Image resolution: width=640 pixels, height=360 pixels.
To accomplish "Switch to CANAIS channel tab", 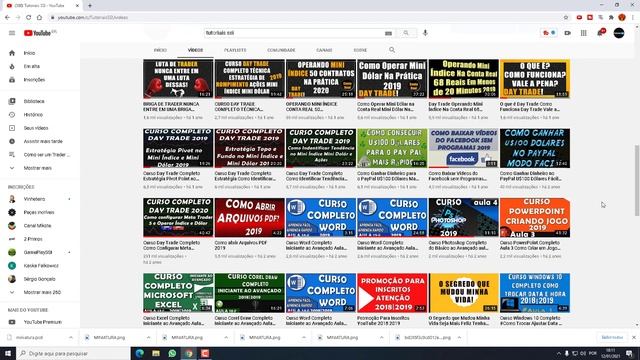I will [324, 50].
